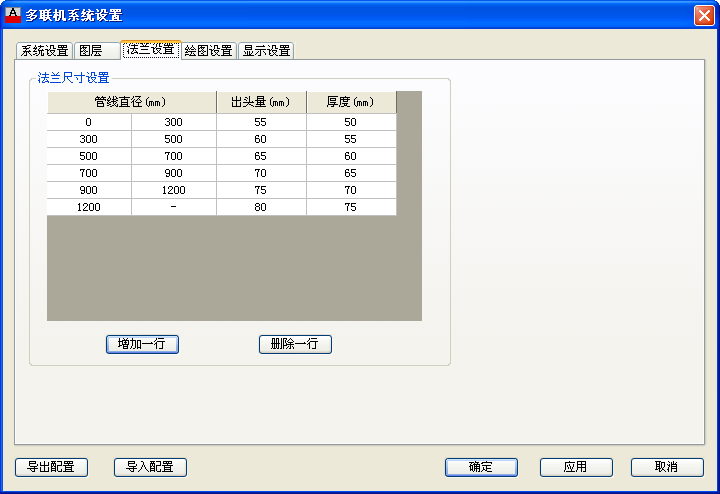Open the 显示设置 tab
The image size is (720, 494).
pos(266,51)
